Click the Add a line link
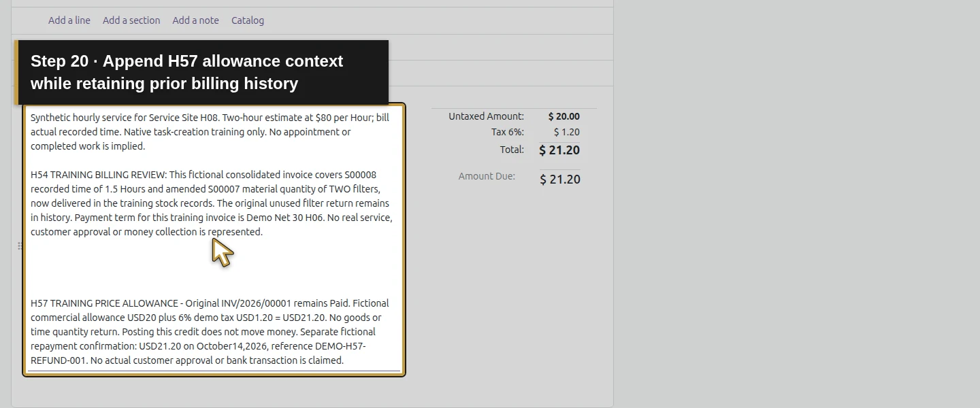This screenshot has width=980, height=408. tap(69, 20)
